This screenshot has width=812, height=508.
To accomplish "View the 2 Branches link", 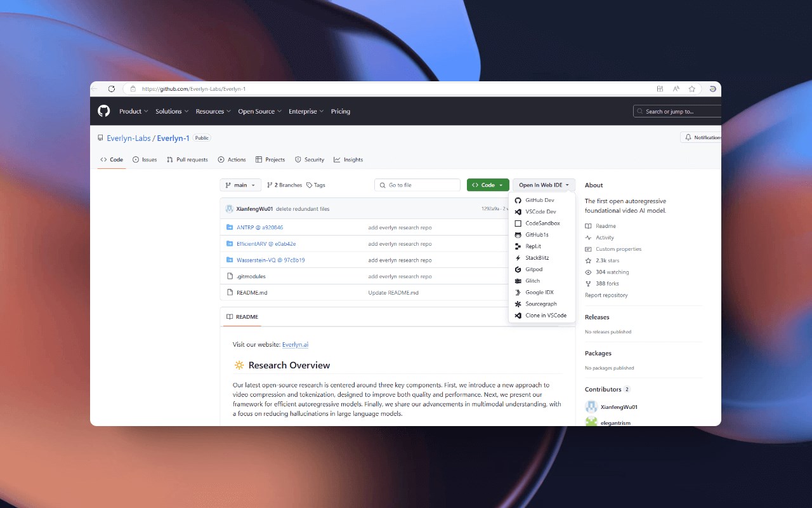I will pyautogui.click(x=285, y=185).
